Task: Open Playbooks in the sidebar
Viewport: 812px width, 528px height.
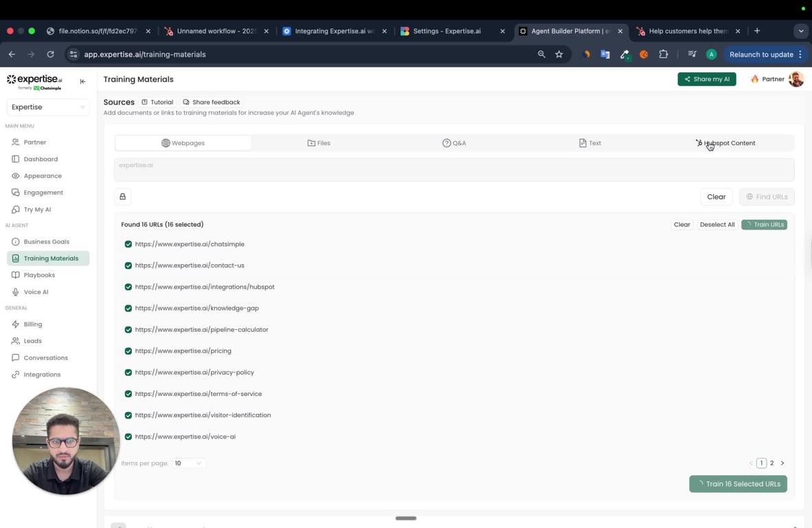Action: click(39, 275)
